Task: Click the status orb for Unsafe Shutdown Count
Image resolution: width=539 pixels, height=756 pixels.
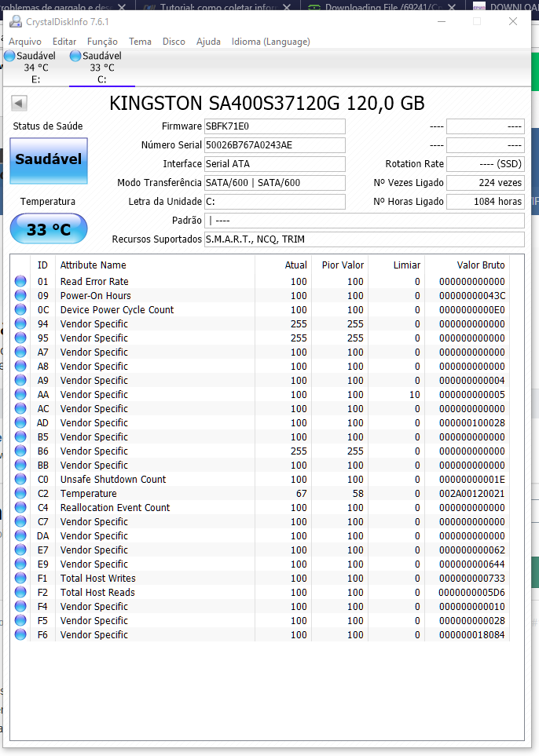Action: click(x=20, y=479)
